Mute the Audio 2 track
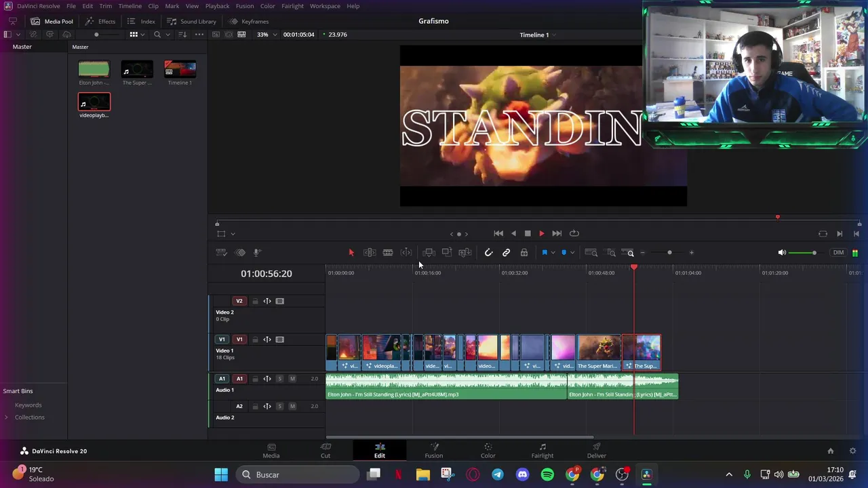The height and width of the screenshot is (488, 868). tap(292, 407)
